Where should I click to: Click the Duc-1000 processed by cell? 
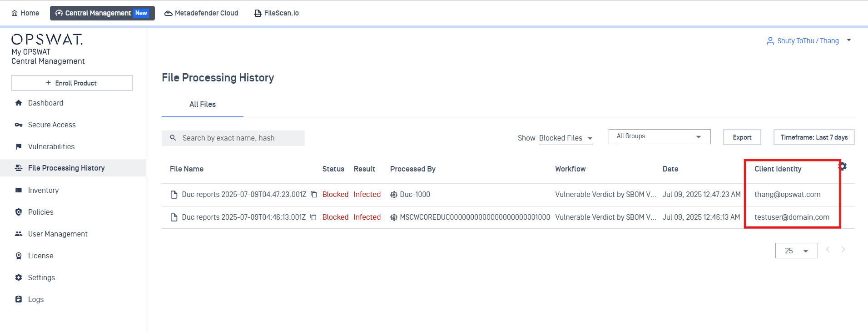pyautogui.click(x=415, y=195)
